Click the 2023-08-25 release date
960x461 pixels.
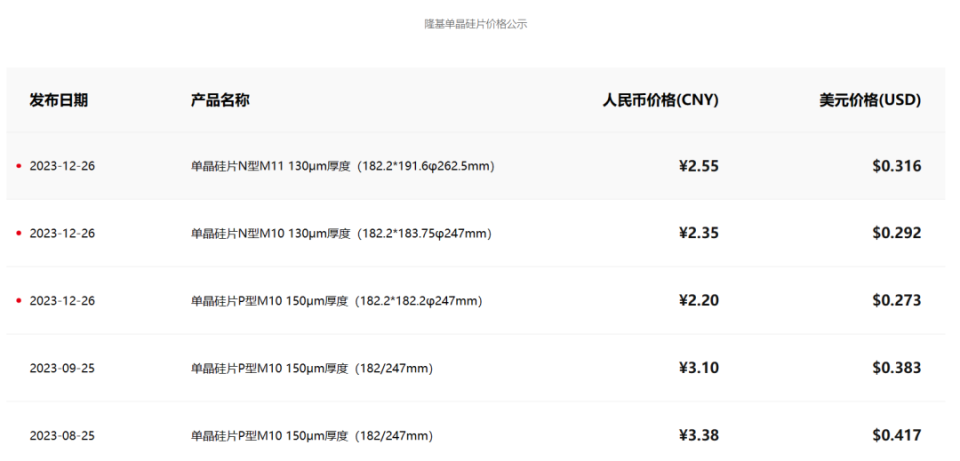[62, 435]
